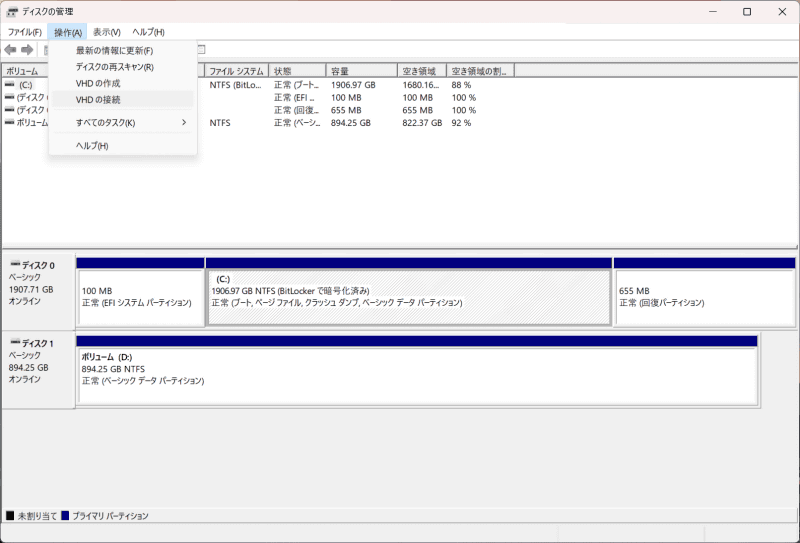The height and width of the screenshot is (543, 800).
Task: Click the Disk Management title bar icon
Action: click(12, 12)
